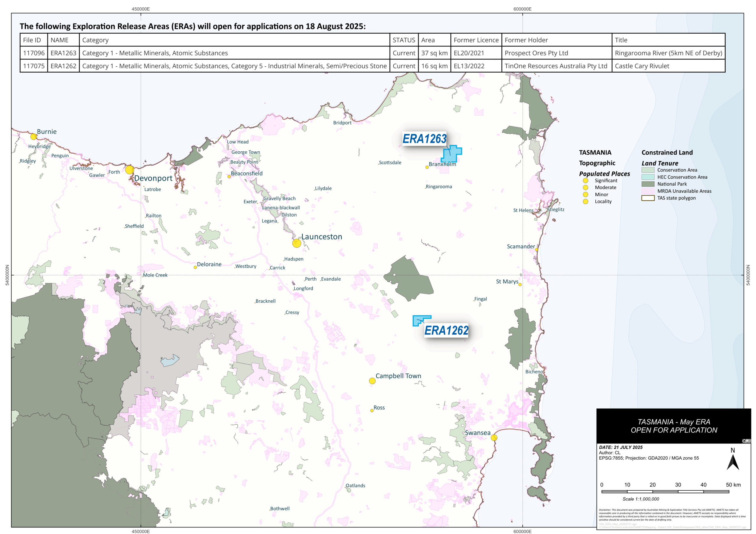This screenshot has height=534, width=756.
Task: Click the St Marys place label
Action: point(507,281)
